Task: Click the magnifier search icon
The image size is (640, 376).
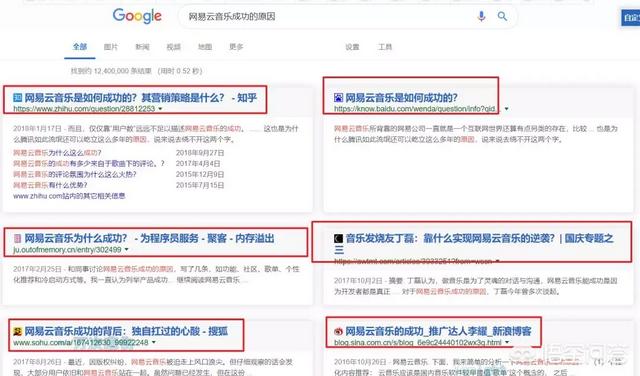Action: (502, 16)
